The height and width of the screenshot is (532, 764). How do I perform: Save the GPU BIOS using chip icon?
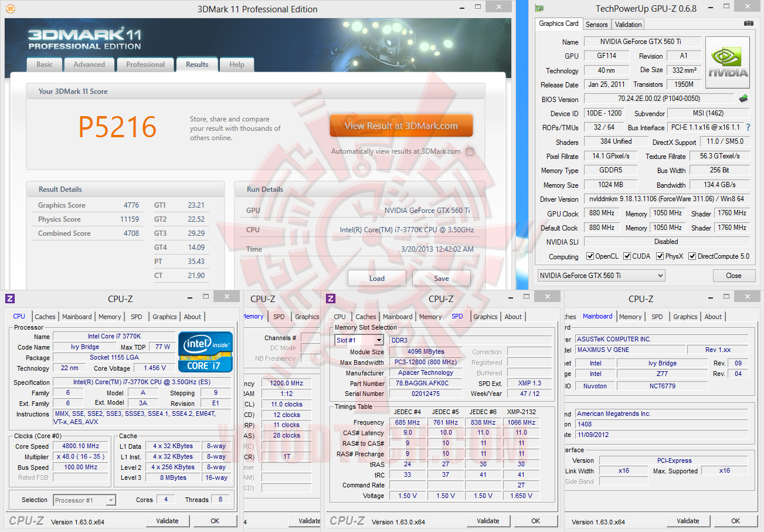point(743,99)
